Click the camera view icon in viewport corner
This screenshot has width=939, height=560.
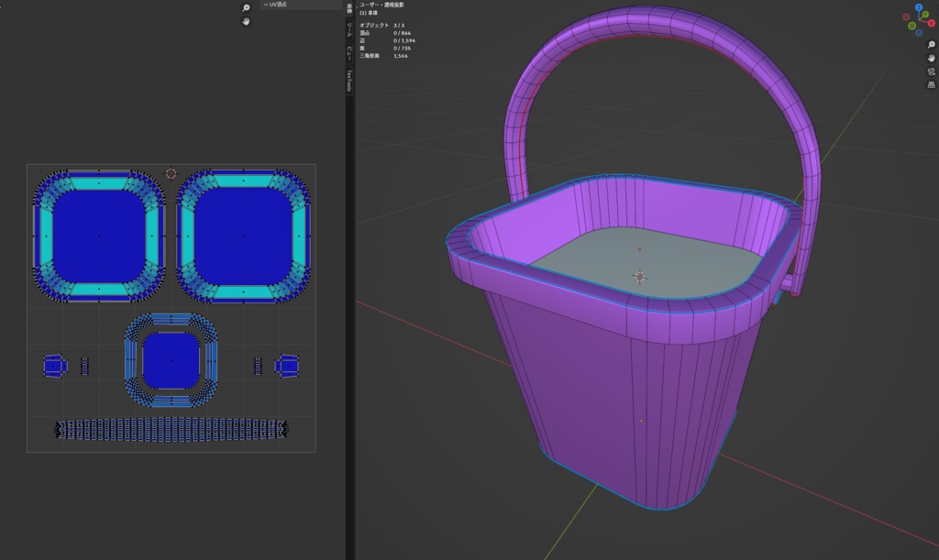pos(930,71)
